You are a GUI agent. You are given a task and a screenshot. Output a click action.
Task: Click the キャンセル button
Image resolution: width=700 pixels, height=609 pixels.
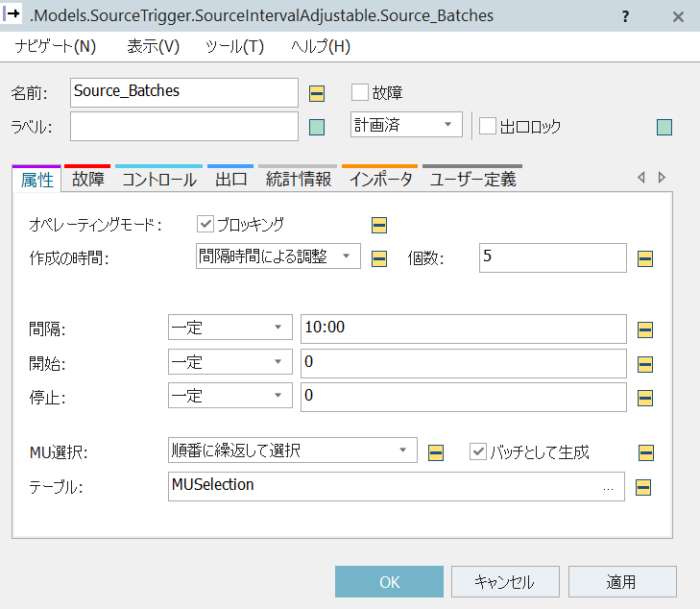point(505,582)
